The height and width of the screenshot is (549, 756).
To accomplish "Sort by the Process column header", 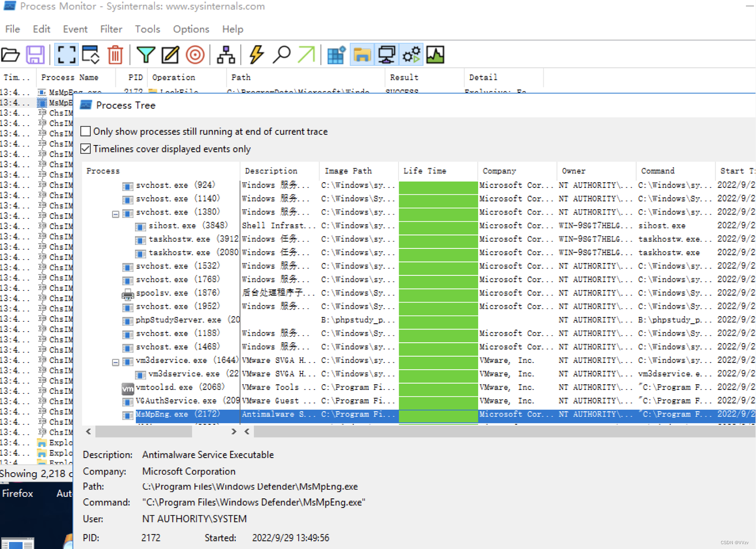I will tap(161, 171).
